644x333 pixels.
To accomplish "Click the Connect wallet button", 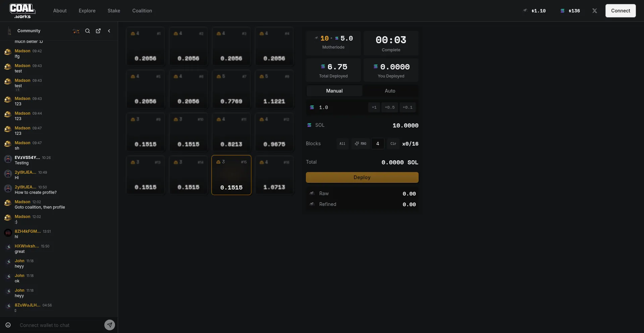I will (x=620, y=11).
